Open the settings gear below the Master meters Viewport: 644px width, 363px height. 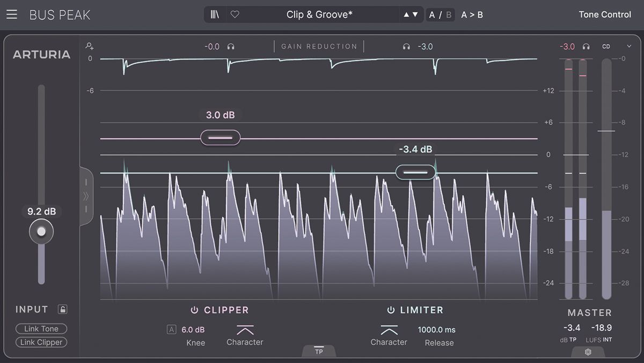tap(588, 352)
